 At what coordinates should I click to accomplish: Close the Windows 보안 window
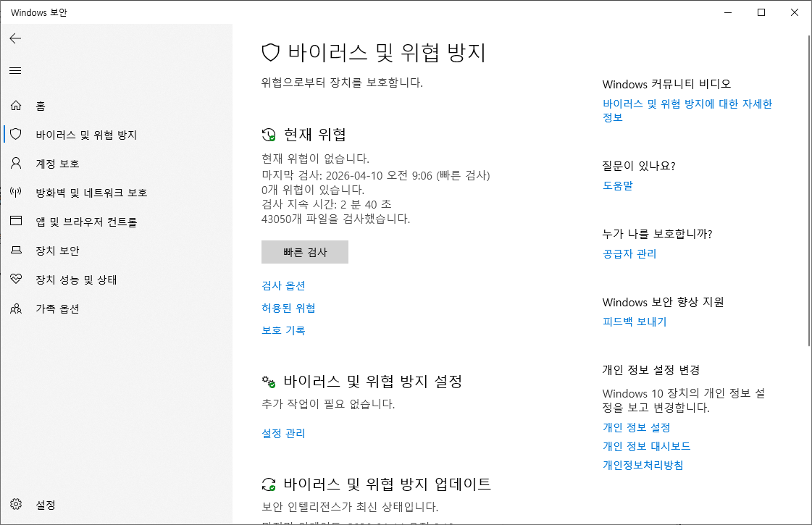pos(795,12)
